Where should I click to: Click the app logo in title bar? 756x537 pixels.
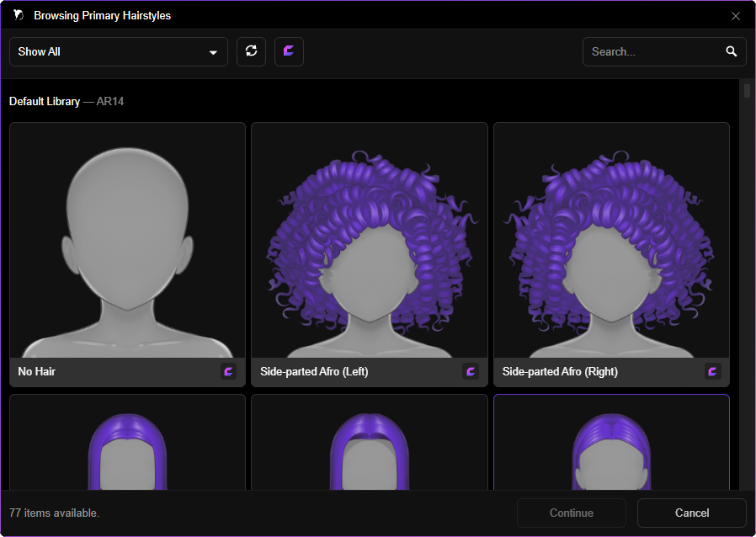tap(19, 15)
